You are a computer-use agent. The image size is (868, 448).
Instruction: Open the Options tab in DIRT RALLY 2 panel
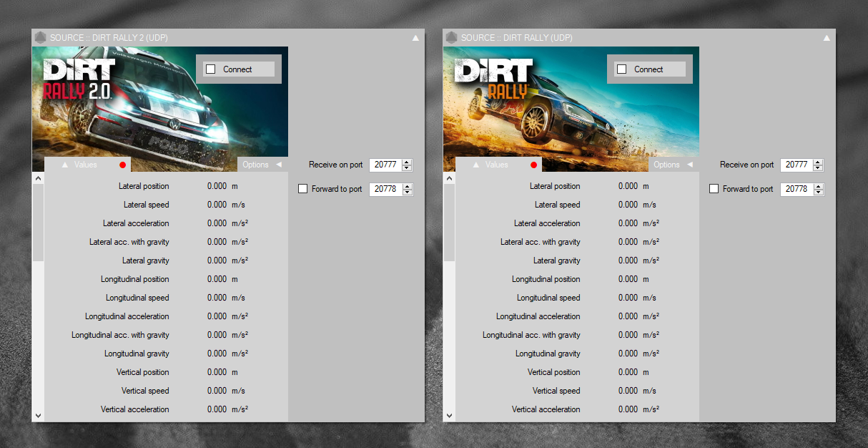262,165
